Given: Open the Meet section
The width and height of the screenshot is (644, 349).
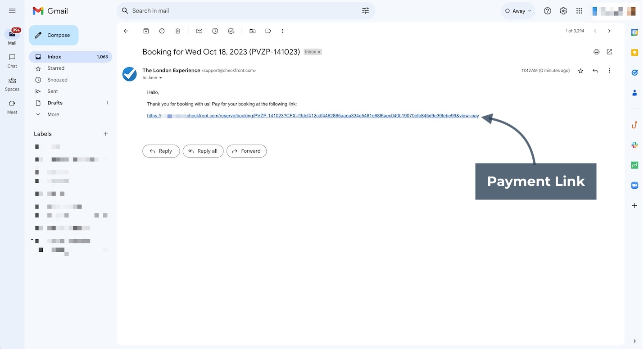Looking at the screenshot, I should (12, 107).
